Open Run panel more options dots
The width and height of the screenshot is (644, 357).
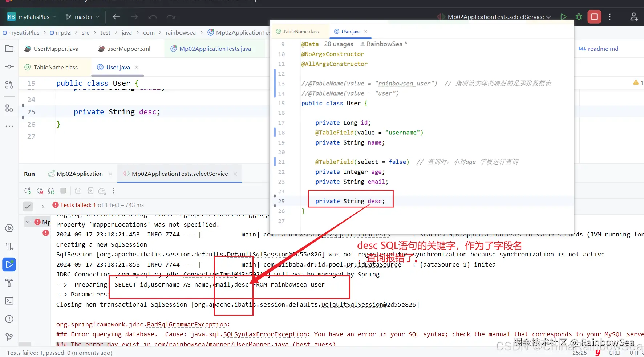114,191
